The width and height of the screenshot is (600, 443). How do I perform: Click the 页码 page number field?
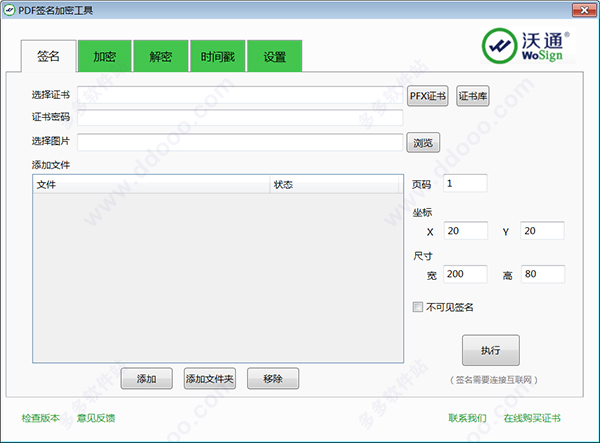465,183
